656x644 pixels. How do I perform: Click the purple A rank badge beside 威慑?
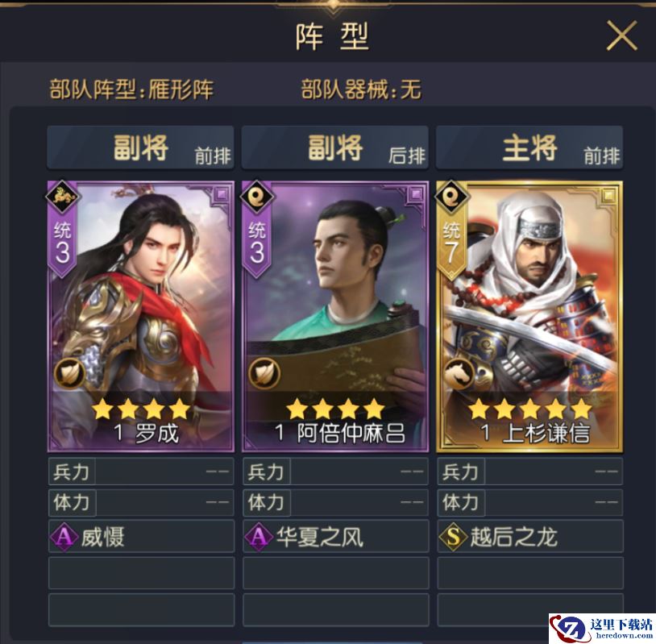[64, 536]
